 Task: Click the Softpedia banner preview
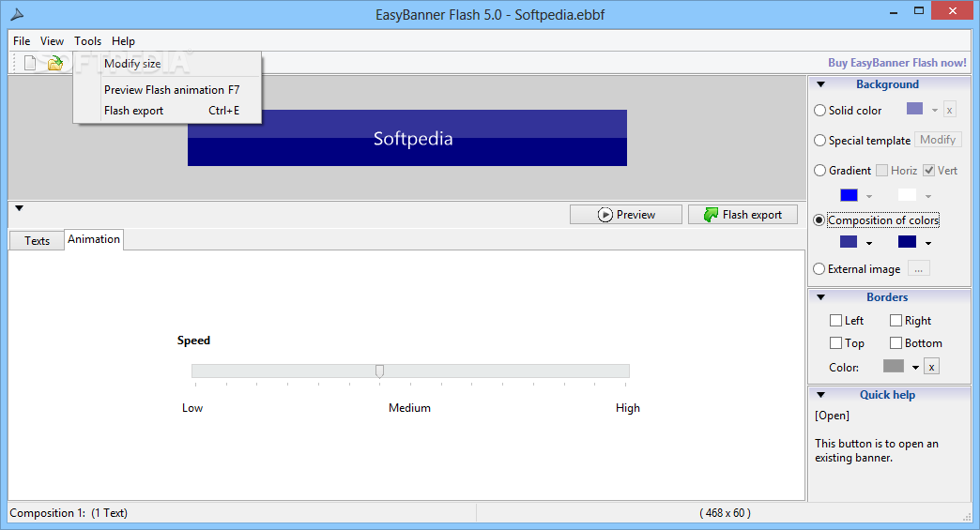tap(406, 138)
